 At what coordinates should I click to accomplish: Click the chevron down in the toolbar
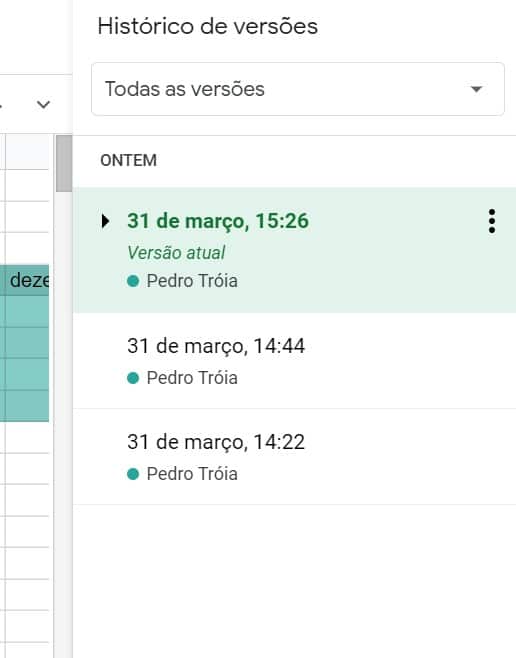pyautogui.click(x=43, y=104)
